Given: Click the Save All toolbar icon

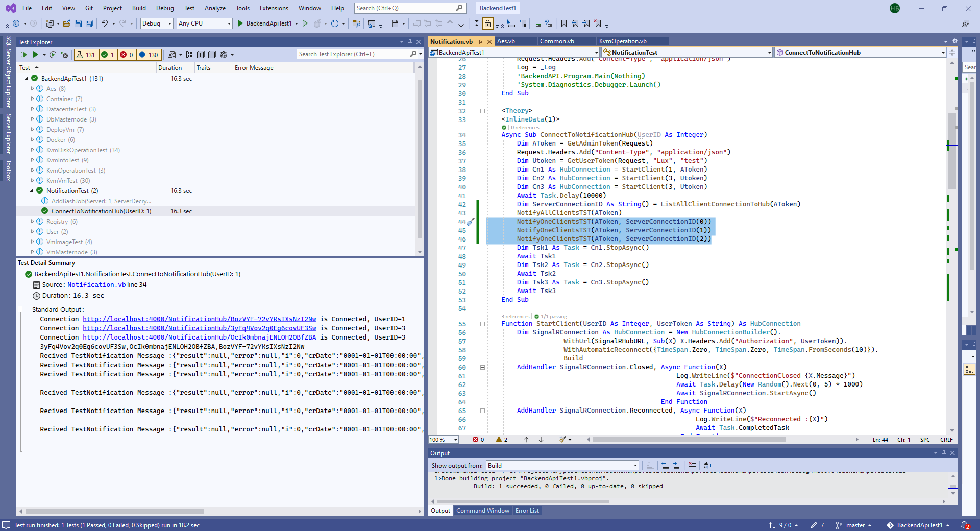Looking at the screenshot, I should tap(89, 23).
